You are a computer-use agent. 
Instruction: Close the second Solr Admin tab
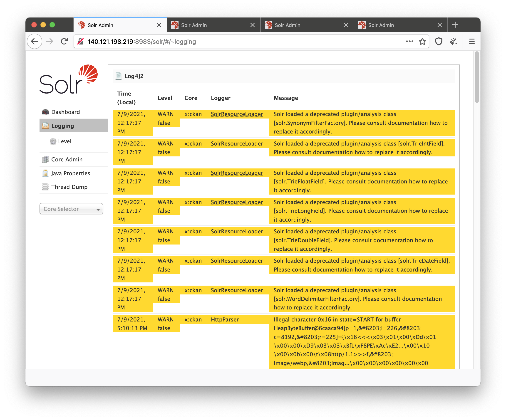pyautogui.click(x=252, y=25)
